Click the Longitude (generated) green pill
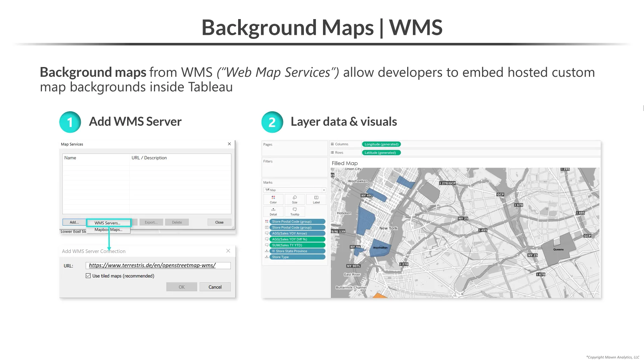Image resolution: width=644 pixels, height=362 pixels. [x=381, y=144]
